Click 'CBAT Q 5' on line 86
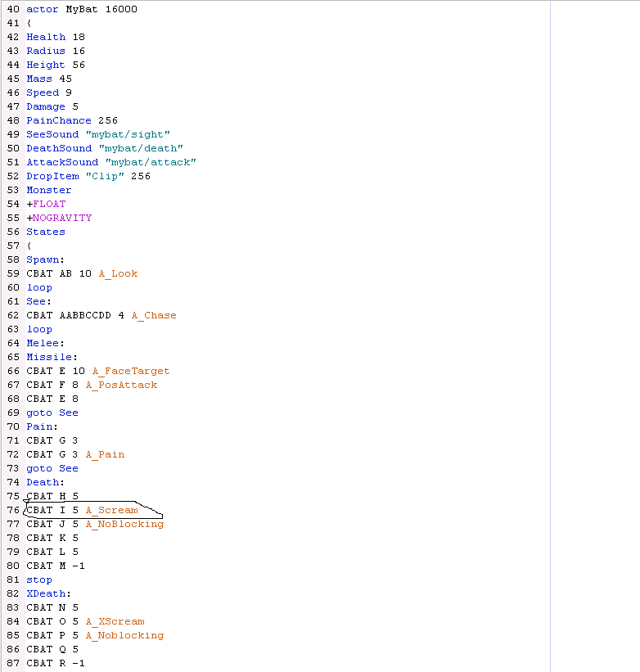 52,650
